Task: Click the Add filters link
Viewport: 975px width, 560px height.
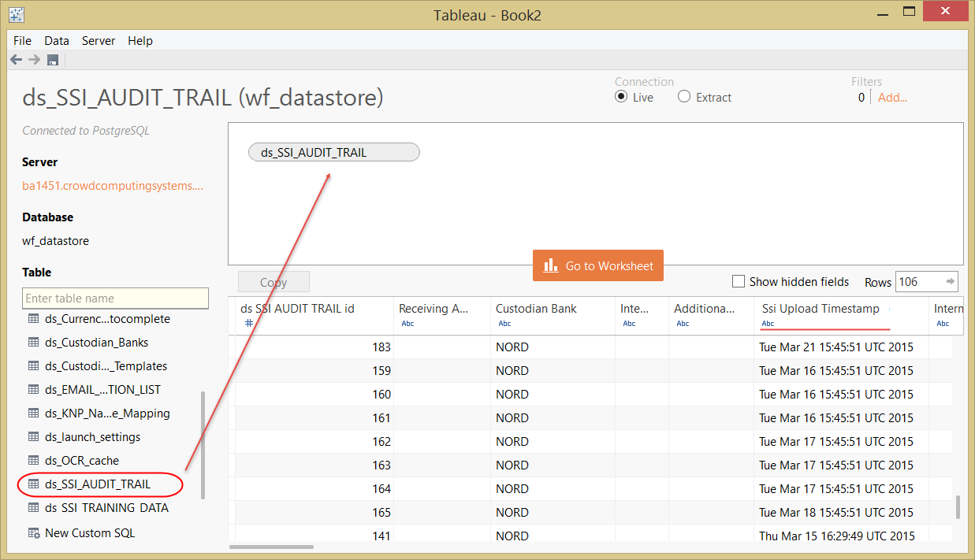Action: (x=892, y=98)
